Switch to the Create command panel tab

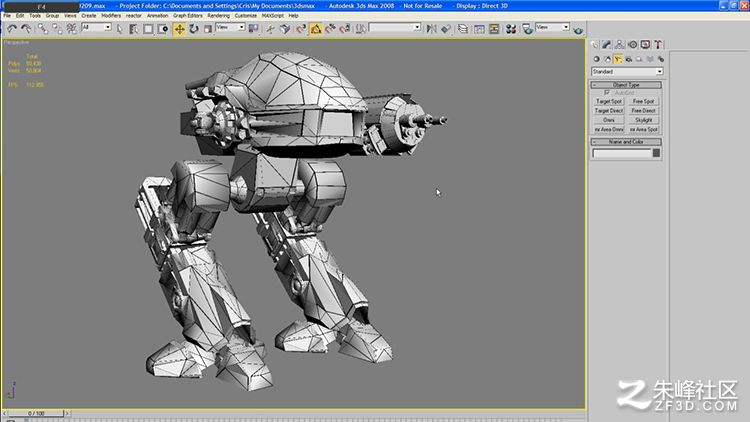595,45
